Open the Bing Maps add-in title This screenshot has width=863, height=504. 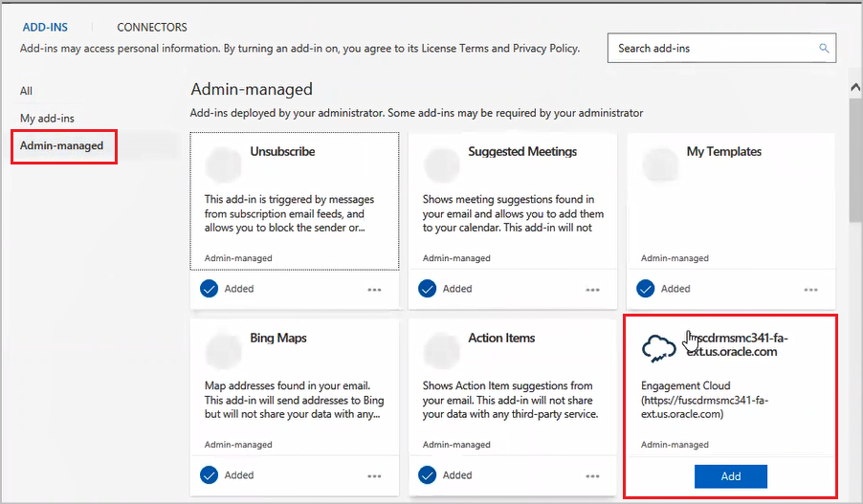point(278,338)
